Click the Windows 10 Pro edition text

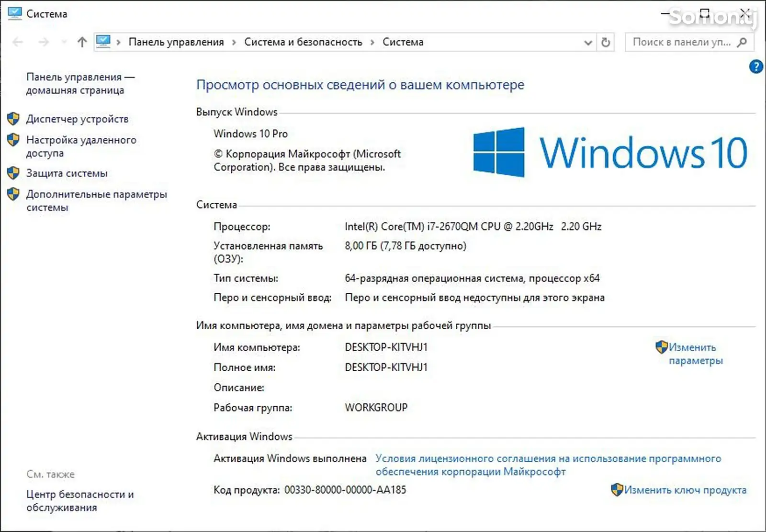tap(250, 134)
